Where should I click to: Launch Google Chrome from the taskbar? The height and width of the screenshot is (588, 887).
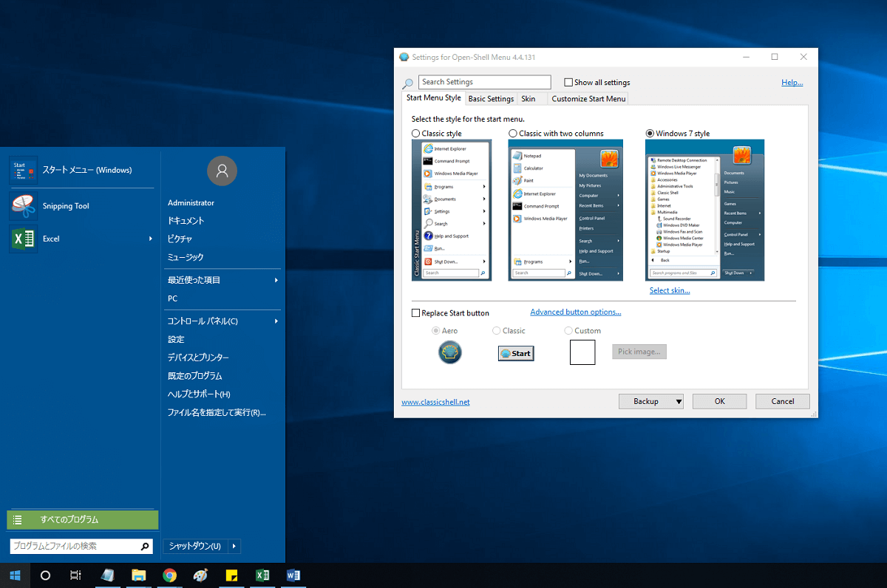pyautogui.click(x=169, y=575)
